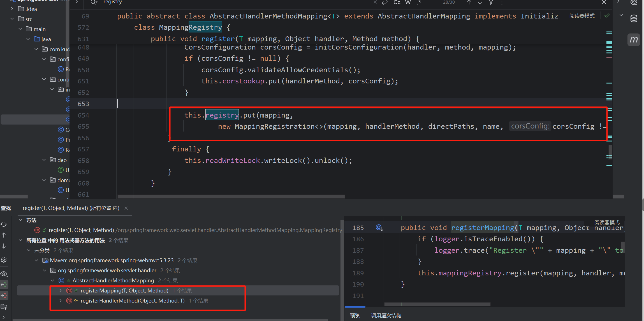644x321 pixels.
Task: Open find panel settings gear icon
Action: click(x=4, y=259)
